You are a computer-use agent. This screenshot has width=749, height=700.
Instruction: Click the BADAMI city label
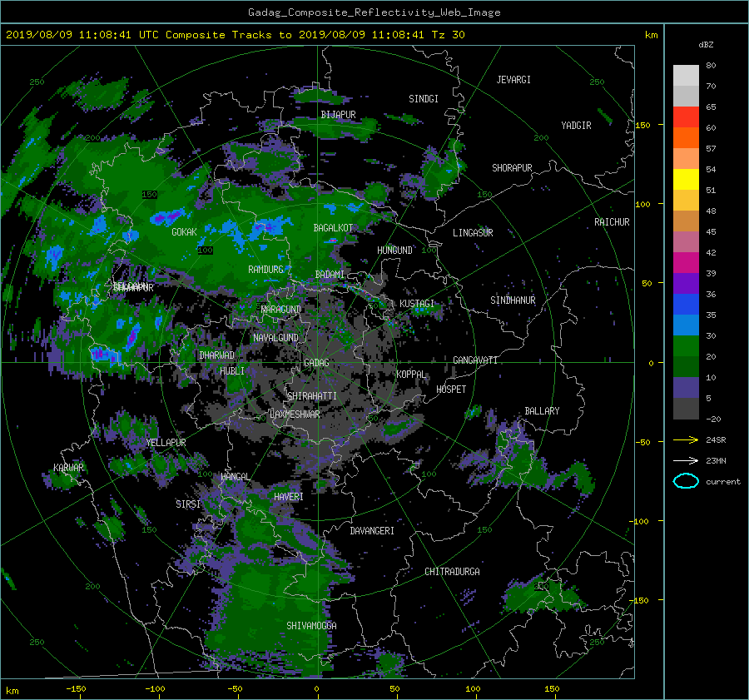point(330,275)
